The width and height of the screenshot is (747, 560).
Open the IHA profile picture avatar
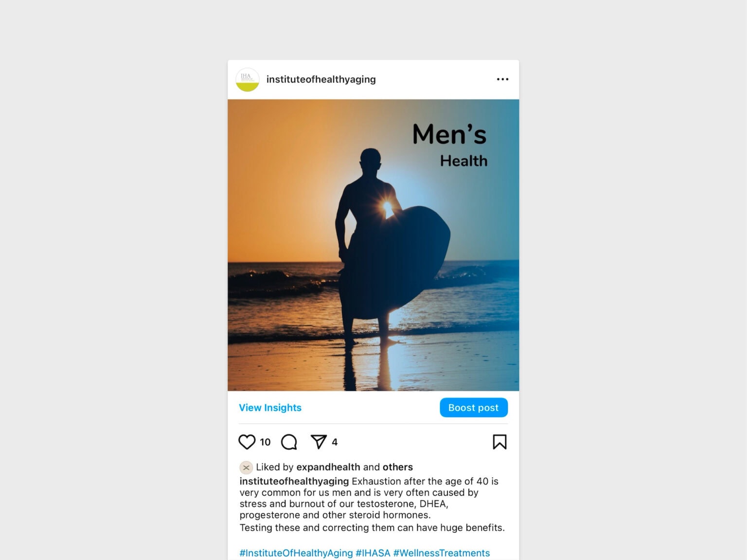248,79
